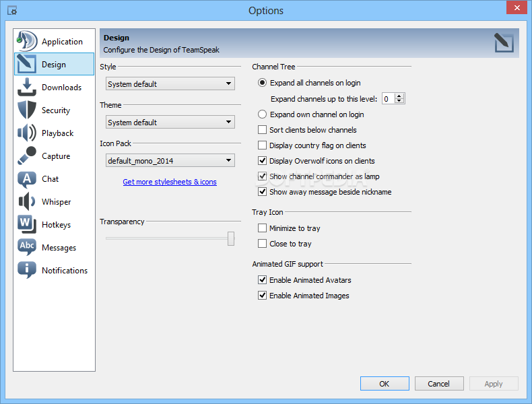Switch to Playback settings page
Image resolution: width=532 pixels, height=404 pixels.
coord(55,133)
